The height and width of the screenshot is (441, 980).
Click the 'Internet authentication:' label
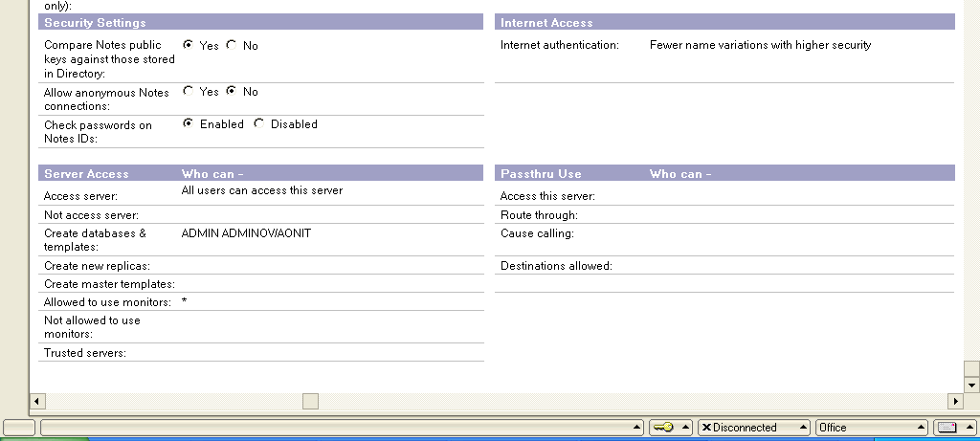coord(560,45)
